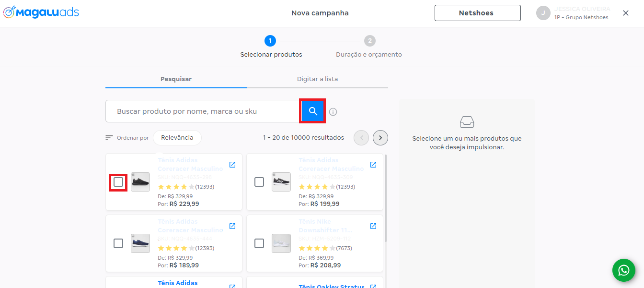Select the R$ 189,99 Adidas Coreracer checkbox

point(118,243)
